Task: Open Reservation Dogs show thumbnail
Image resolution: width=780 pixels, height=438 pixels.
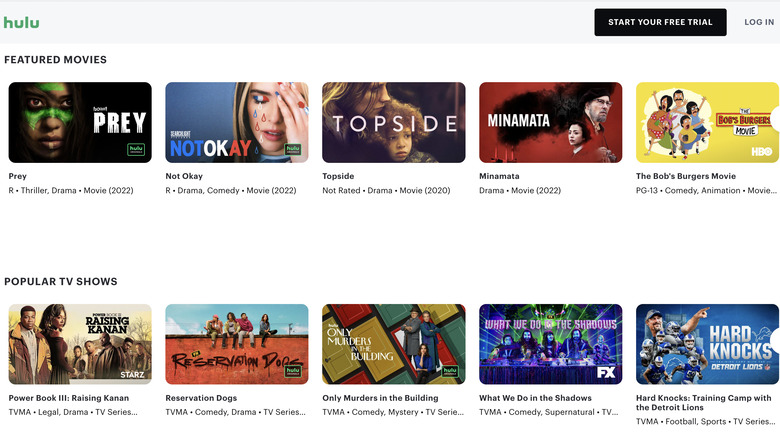Action: pos(237,344)
